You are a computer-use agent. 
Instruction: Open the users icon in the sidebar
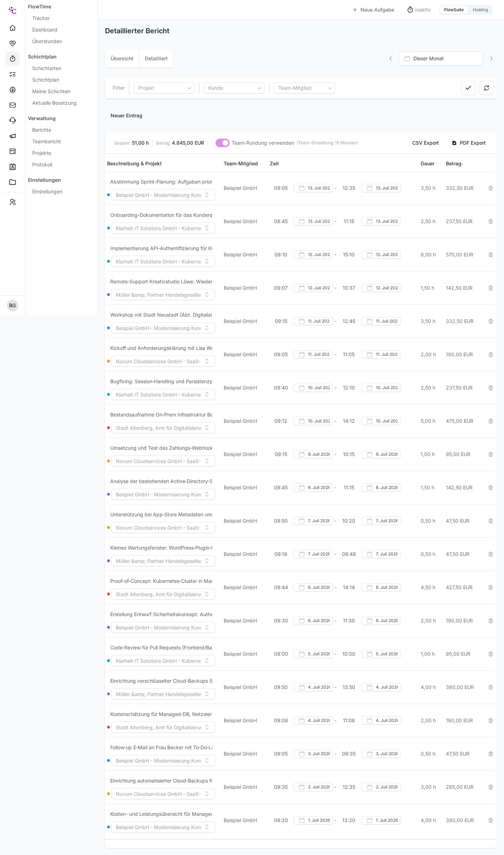tap(13, 202)
